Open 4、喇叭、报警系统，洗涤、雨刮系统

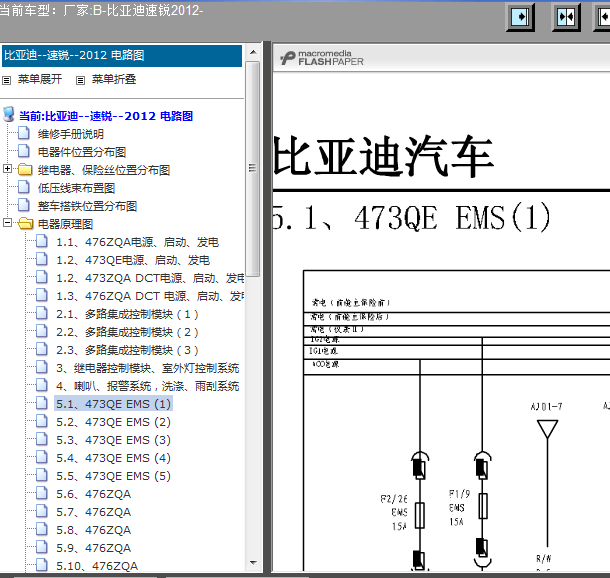[x=147, y=386]
